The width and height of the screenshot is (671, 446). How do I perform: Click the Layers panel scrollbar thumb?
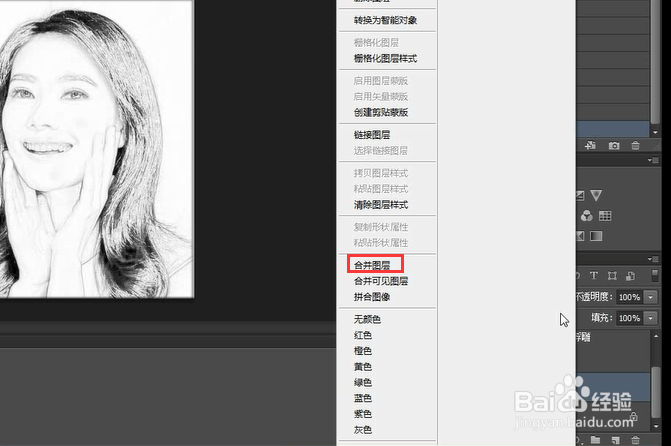tap(656, 392)
